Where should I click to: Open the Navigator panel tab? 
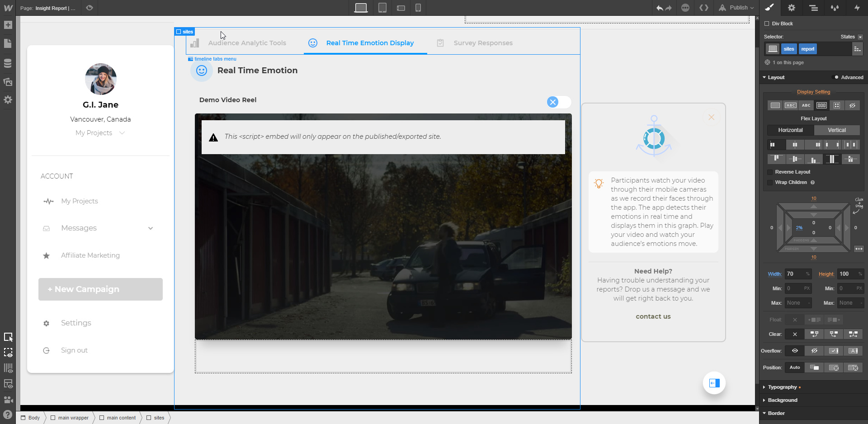(813, 8)
